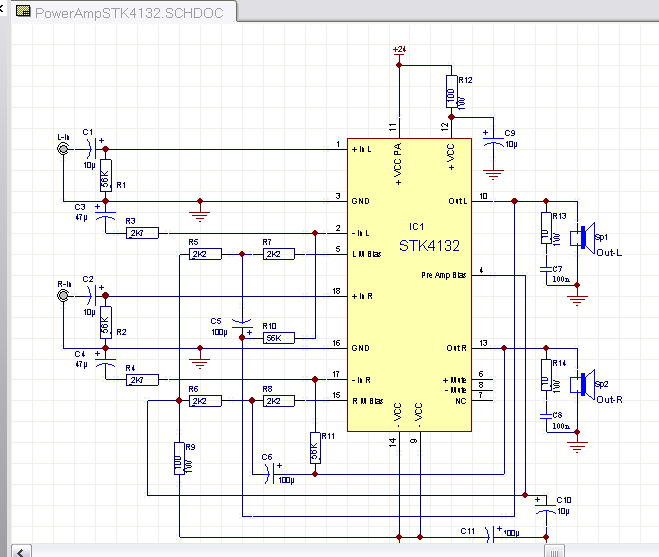Select capacitor C2 10µ at R-In
The height and width of the screenshot is (557, 659).
tap(92, 296)
